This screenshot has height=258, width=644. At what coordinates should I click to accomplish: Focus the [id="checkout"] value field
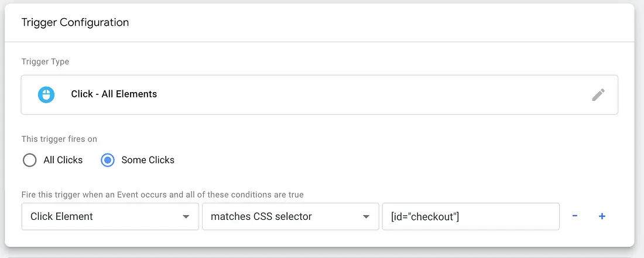pos(471,216)
